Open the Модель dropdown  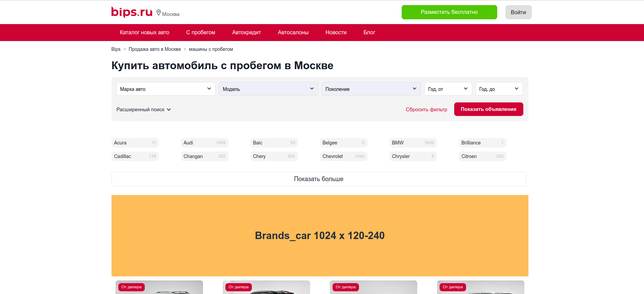[x=268, y=89]
